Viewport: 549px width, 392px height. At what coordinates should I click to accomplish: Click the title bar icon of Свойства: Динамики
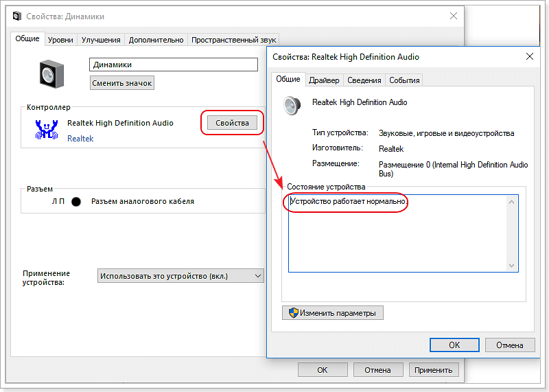16,16
